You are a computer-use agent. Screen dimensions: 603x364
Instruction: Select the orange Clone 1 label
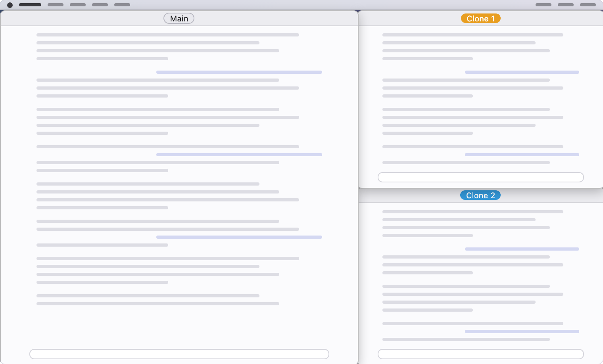tap(481, 19)
